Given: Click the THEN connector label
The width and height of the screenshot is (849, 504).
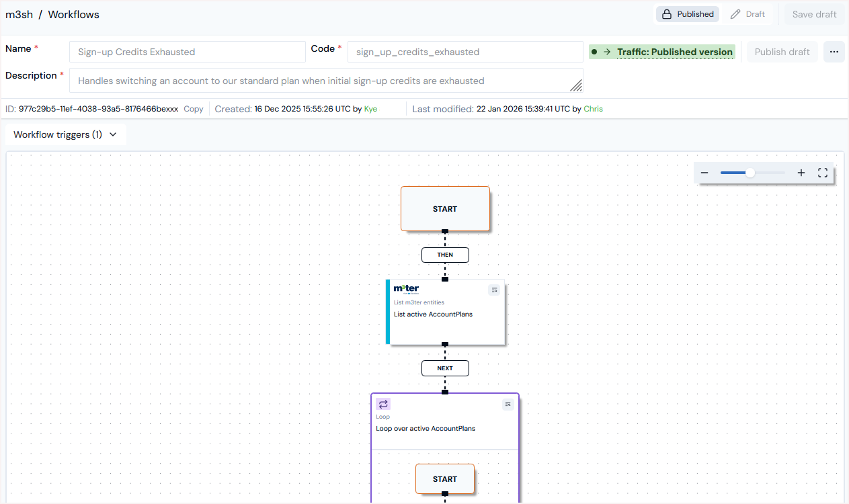Looking at the screenshot, I should coord(445,255).
